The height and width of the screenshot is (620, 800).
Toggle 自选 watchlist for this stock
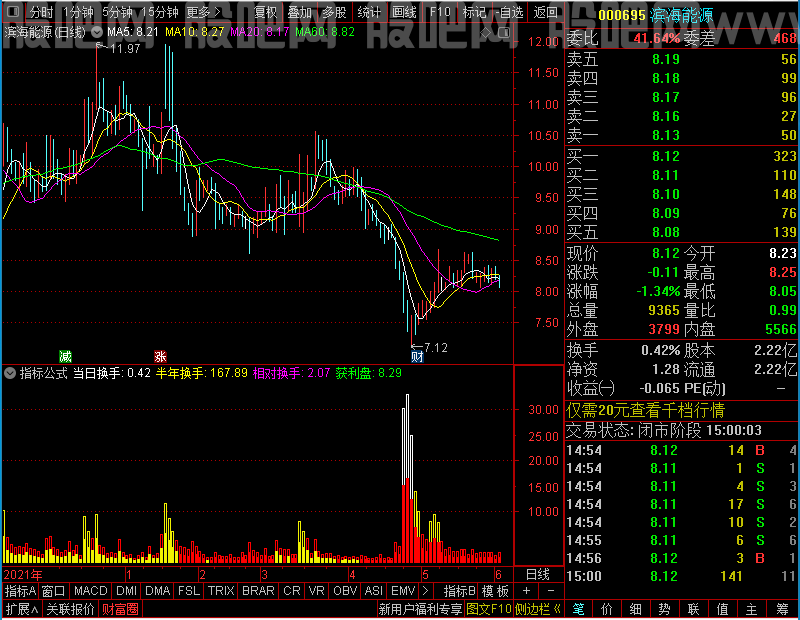click(x=510, y=12)
